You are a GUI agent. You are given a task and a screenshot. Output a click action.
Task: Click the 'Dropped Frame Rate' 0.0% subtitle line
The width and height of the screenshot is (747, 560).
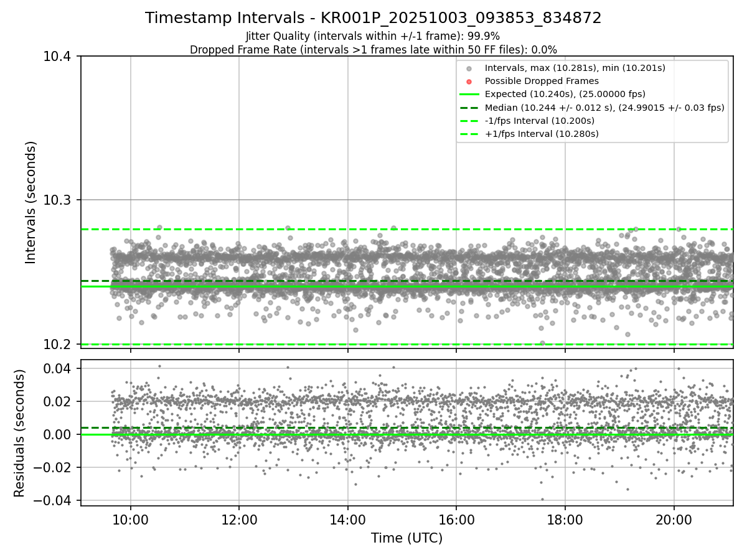374,50
